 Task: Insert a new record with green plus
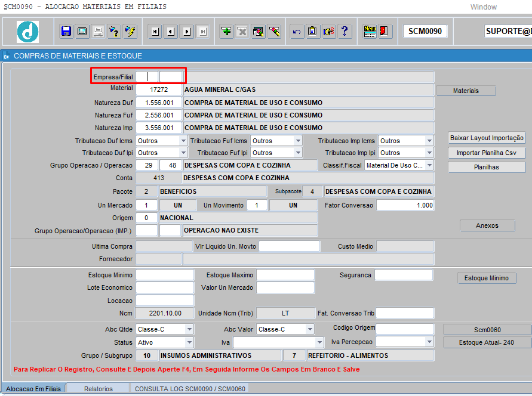click(226, 32)
